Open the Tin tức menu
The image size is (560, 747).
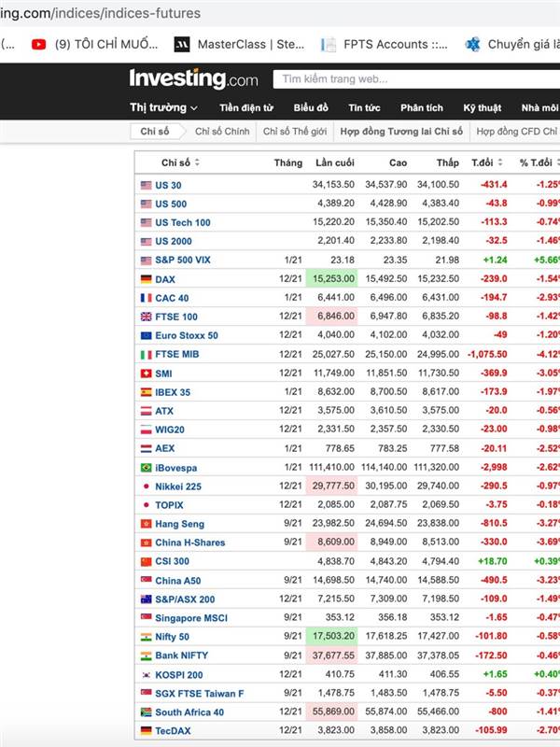pos(364,107)
